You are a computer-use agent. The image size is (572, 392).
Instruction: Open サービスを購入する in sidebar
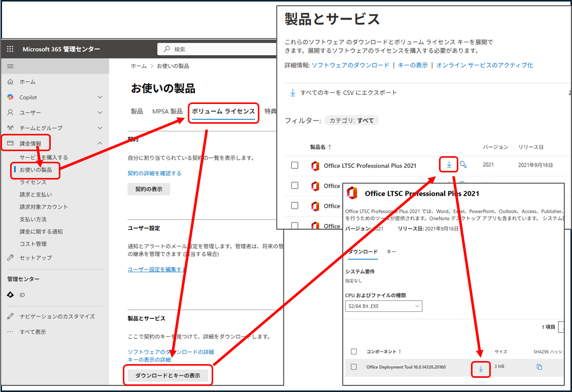(x=44, y=157)
